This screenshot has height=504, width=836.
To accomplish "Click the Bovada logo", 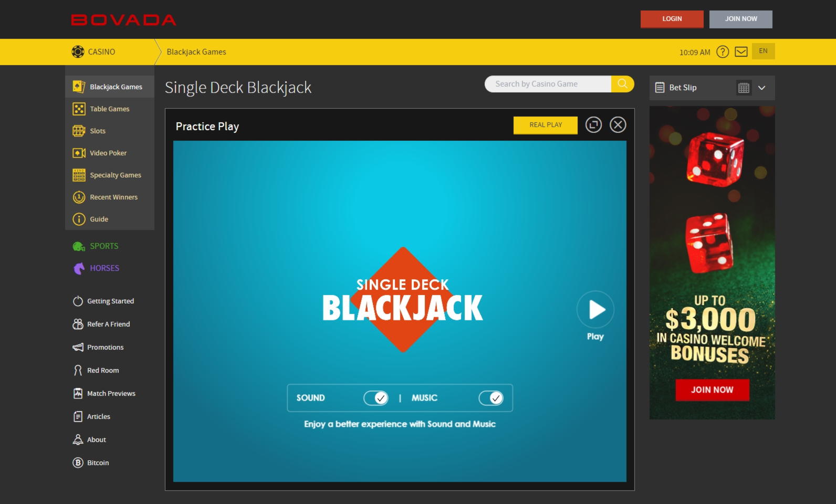I will pos(124,20).
